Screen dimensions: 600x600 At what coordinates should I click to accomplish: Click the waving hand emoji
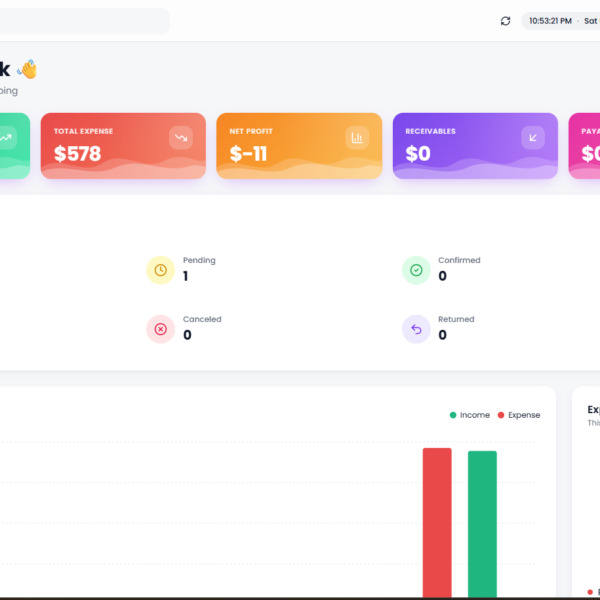point(28,69)
